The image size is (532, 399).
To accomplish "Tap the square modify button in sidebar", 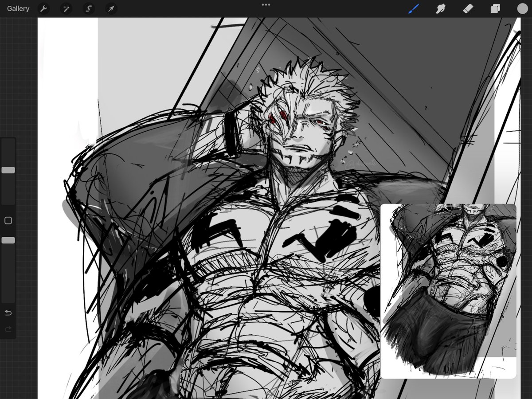I will [8, 220].
